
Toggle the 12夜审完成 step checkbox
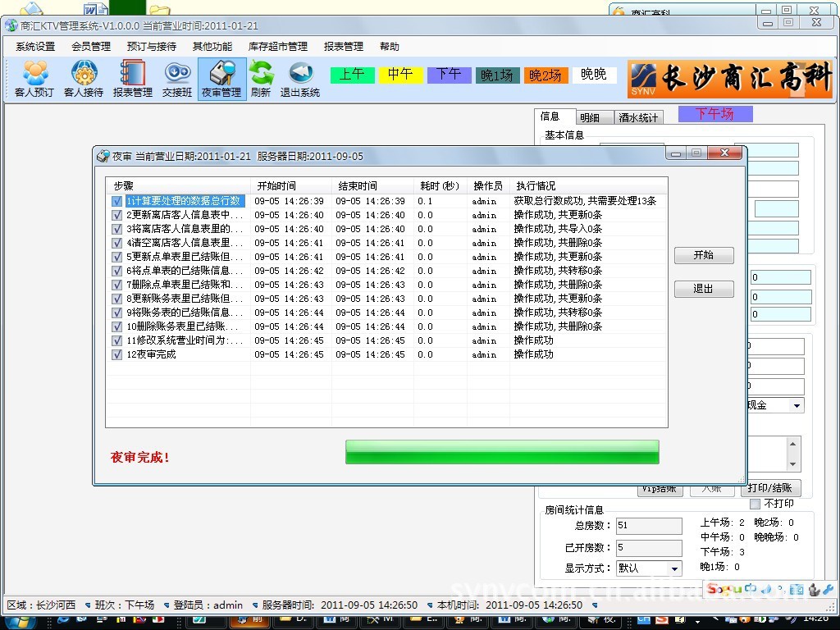(117, 354)
